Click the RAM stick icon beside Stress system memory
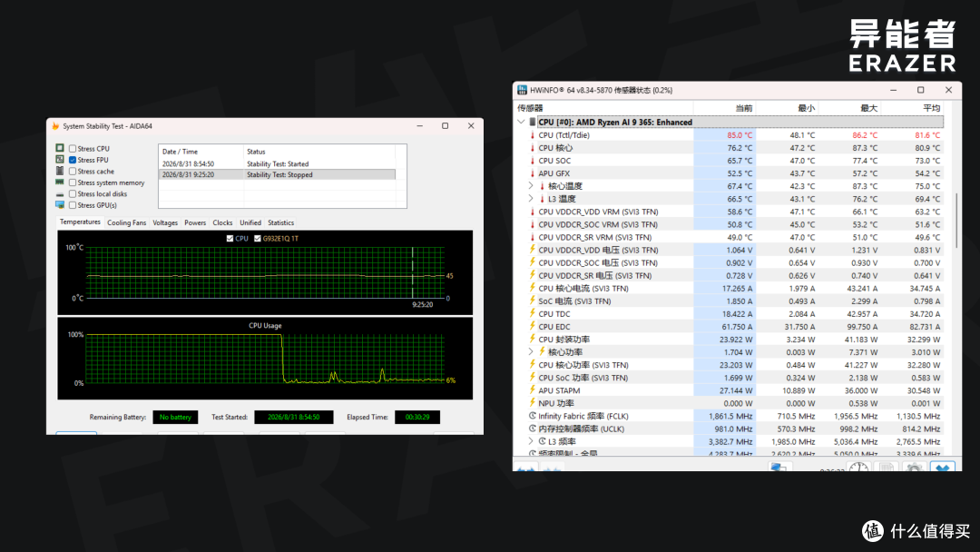This screenshot has width=980, height=552. pos(59,182)
